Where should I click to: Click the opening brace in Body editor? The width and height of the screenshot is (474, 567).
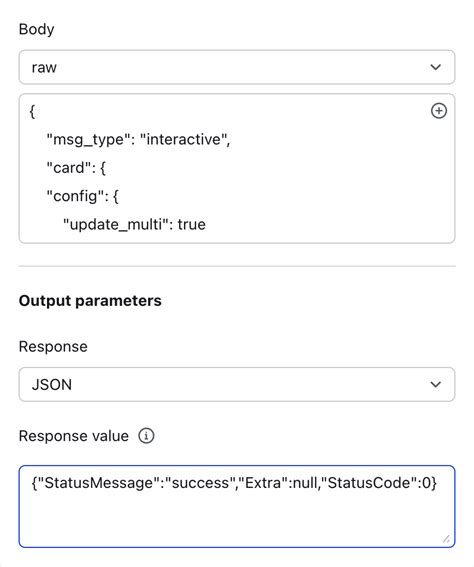tap(32, 111)
